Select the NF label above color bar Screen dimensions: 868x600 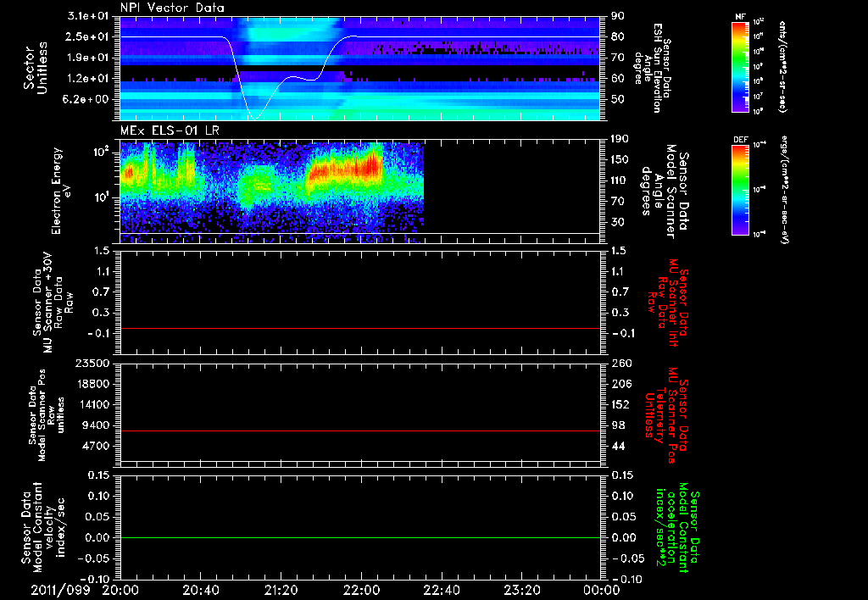click(x=740, y=17)
